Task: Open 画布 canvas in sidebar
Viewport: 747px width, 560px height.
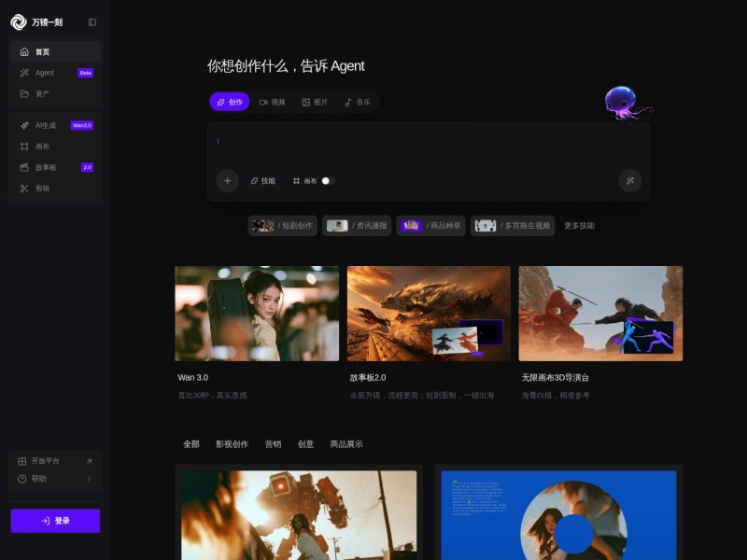Action: coord(55,147)
